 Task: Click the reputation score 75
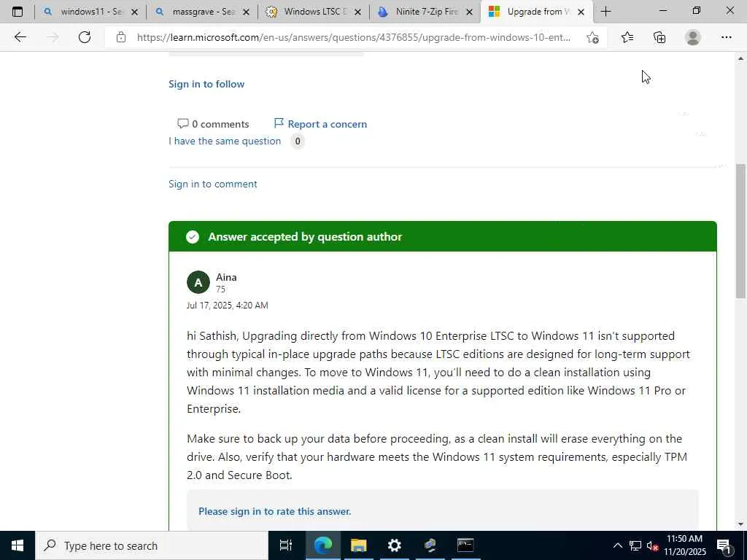tap(220, 289)
